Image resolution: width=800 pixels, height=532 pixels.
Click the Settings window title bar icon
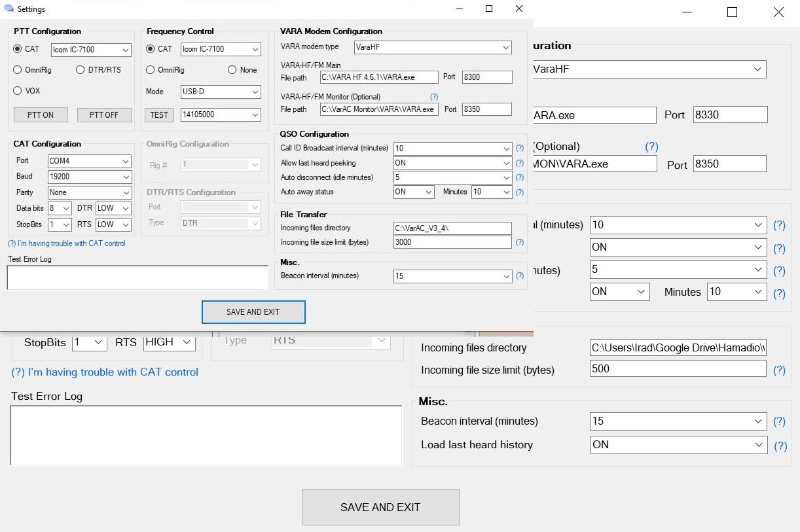pos(9,9)
